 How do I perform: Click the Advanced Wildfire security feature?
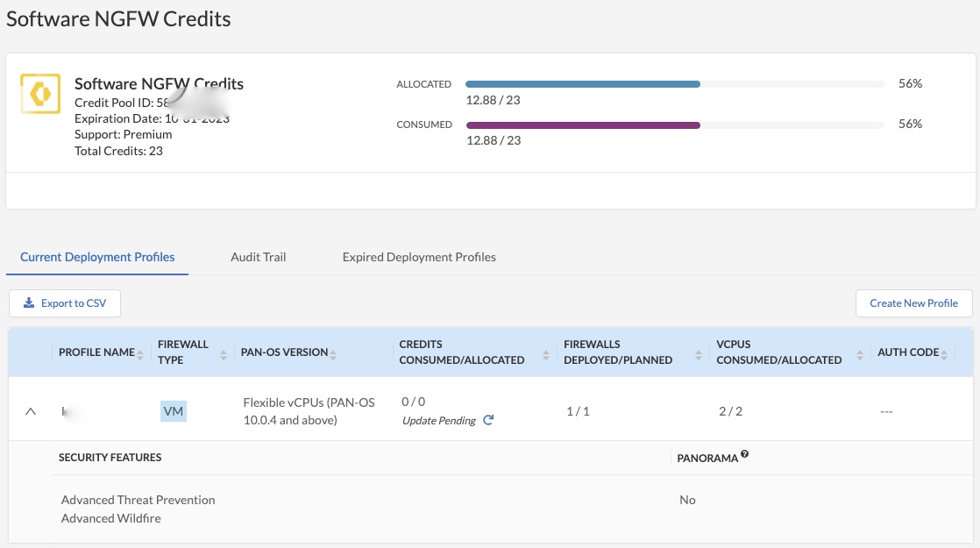pos(111,518)
